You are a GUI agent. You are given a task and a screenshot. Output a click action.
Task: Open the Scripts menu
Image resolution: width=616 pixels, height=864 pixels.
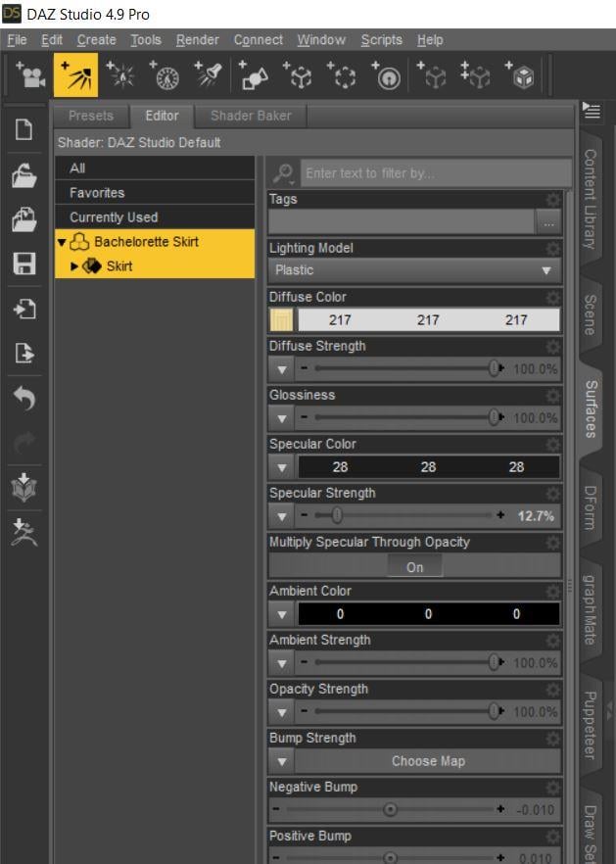click(381, 40)
